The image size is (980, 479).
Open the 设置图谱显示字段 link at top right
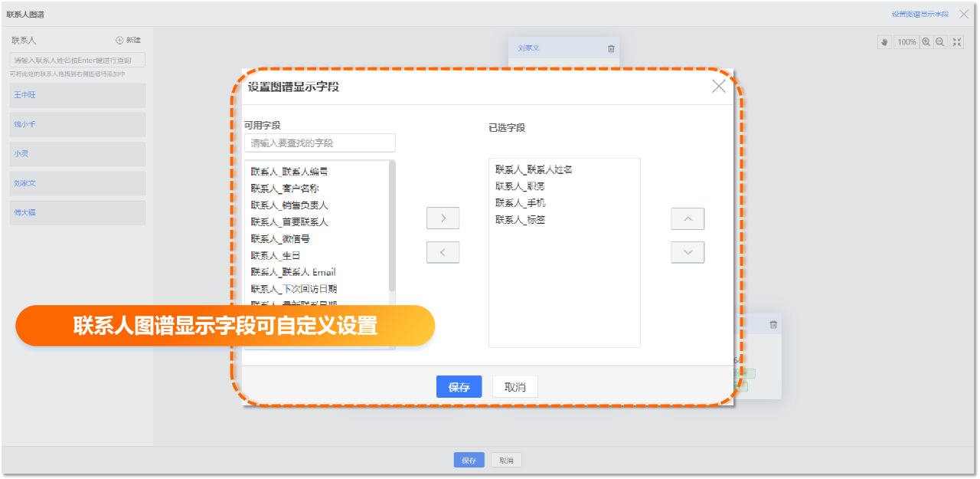920,14
